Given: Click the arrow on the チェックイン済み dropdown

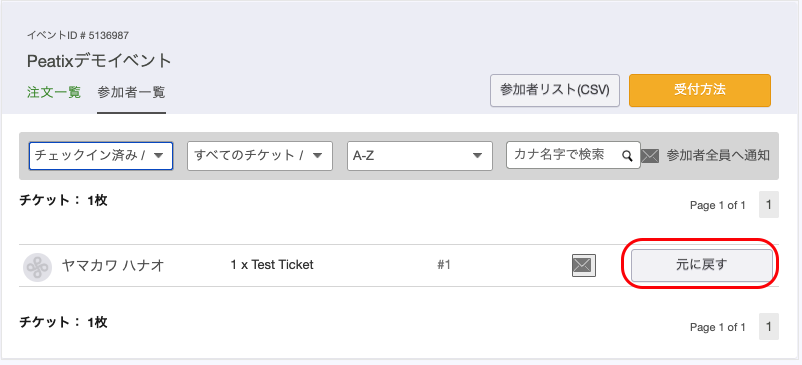Looking at the screenshot, I should coord(159,155).
